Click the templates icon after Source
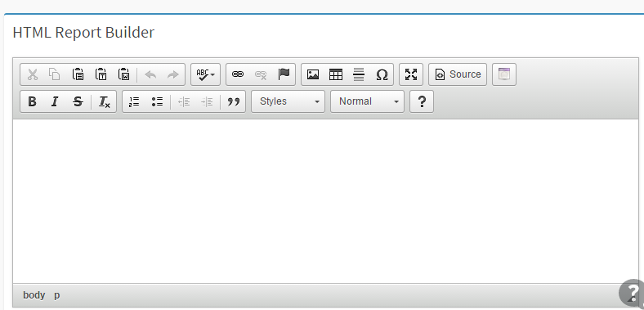644x310 pixels. coord(504,74)
